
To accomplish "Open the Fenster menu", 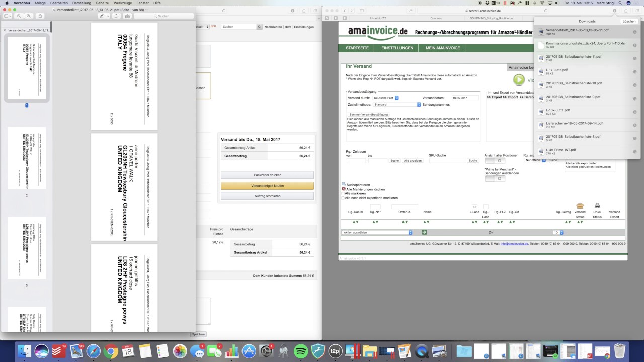I will coord(143,3).
